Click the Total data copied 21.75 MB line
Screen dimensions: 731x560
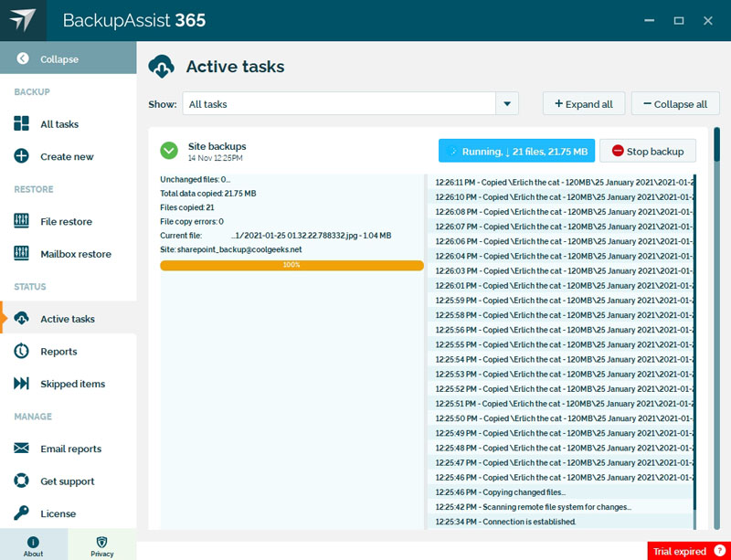tap(208, 193)
